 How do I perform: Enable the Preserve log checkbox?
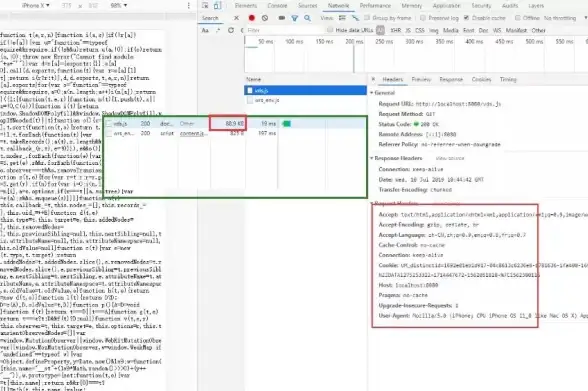click(423, 18)
